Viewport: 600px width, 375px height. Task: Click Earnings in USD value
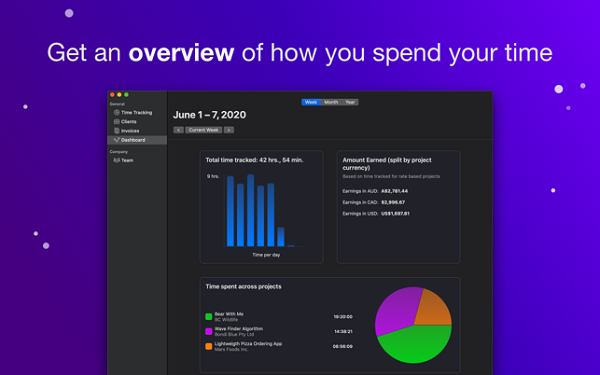pyautogui.click(x=395, y=214)
